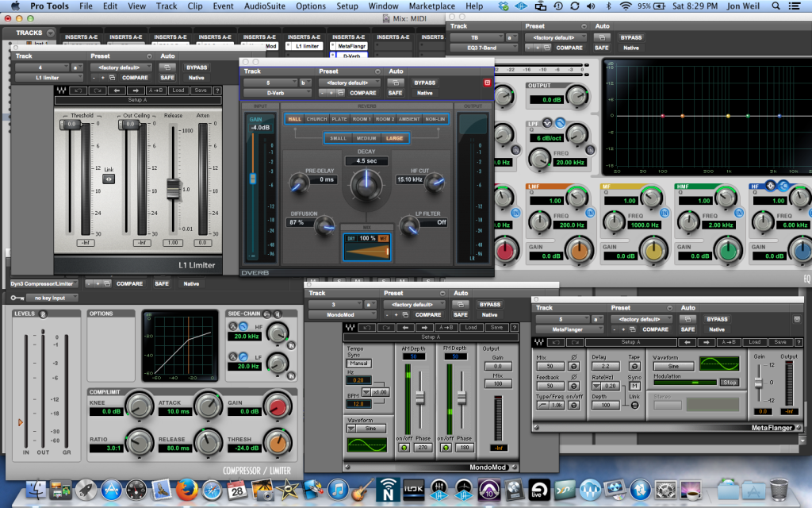Toggle the MetaFlanger Sync M button
The image size is (812, 508).
point(634,387)
